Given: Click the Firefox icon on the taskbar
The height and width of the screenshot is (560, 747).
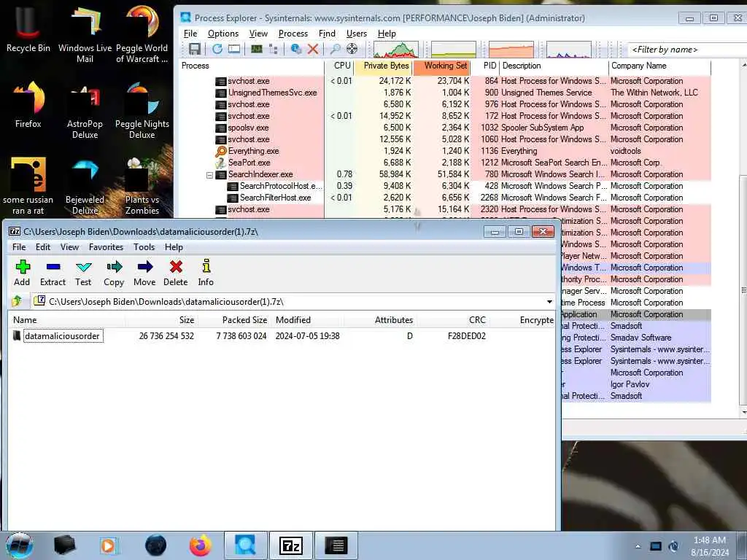Looking at the screenshot, I should coord(201,545).
